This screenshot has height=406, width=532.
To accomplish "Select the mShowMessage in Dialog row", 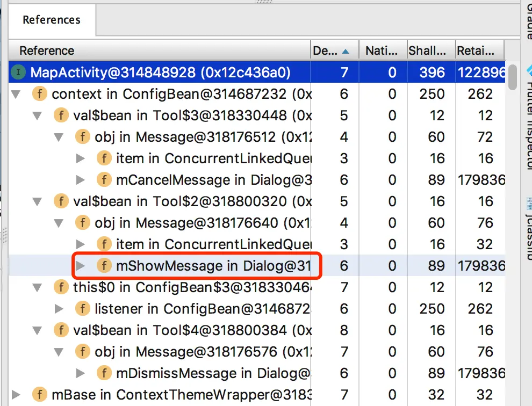I will tap(257, 266).
